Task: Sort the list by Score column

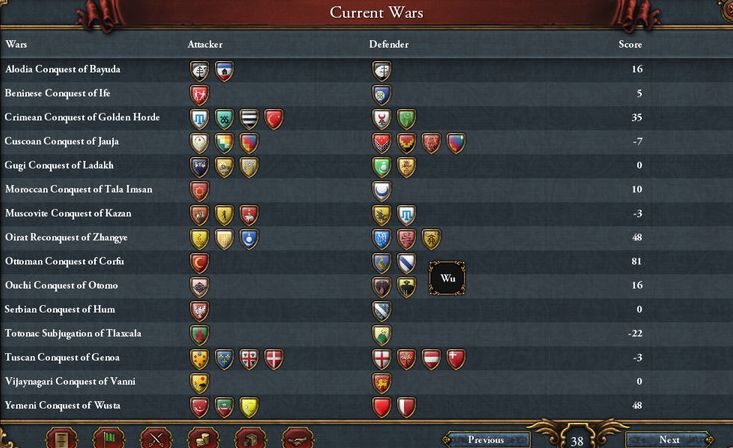Action: tap(630, 44)
